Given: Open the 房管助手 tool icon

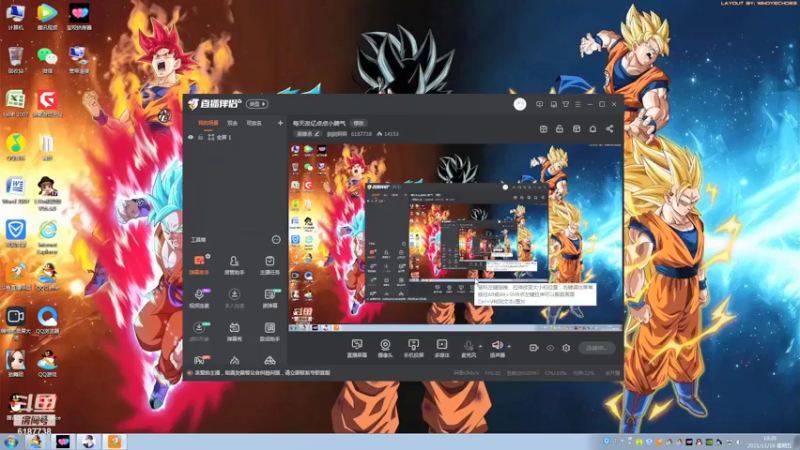Looking at the screenshot, I should [234, 265].
